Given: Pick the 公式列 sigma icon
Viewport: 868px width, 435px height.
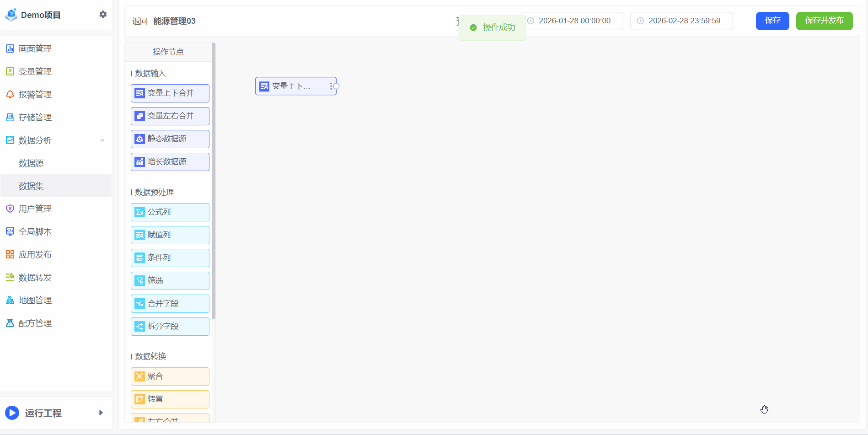Looking at the screenshot, I should coord(140,212).
